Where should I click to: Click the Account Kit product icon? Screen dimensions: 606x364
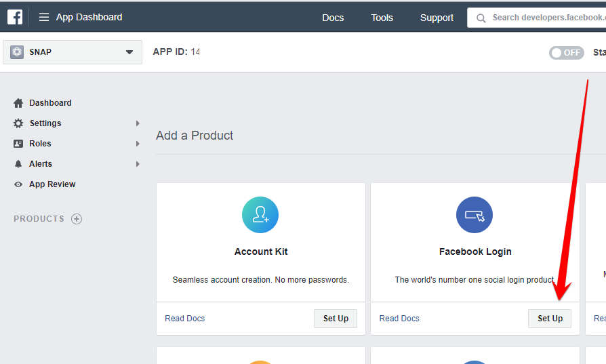(x=260, y=215)
